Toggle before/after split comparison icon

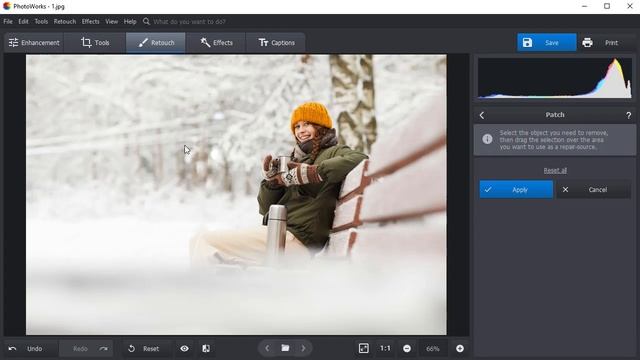(x=206, y=349)
